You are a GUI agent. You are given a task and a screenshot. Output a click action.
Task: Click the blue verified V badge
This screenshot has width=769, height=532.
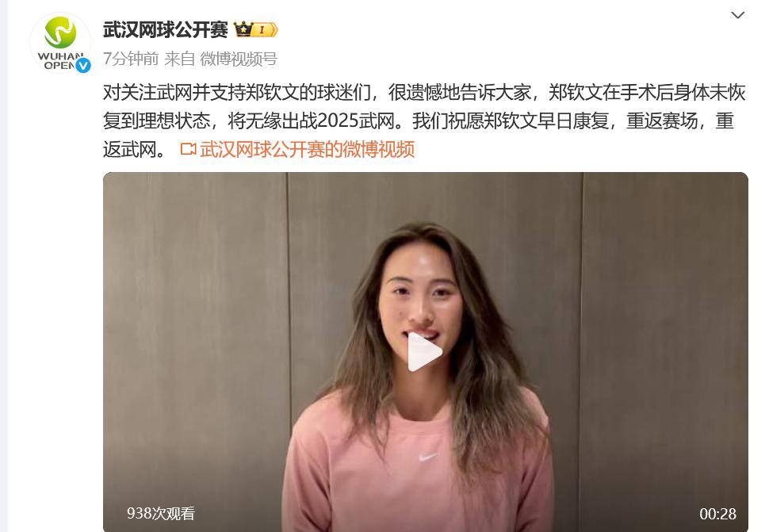pyautogui.click(x=83, y=65)
